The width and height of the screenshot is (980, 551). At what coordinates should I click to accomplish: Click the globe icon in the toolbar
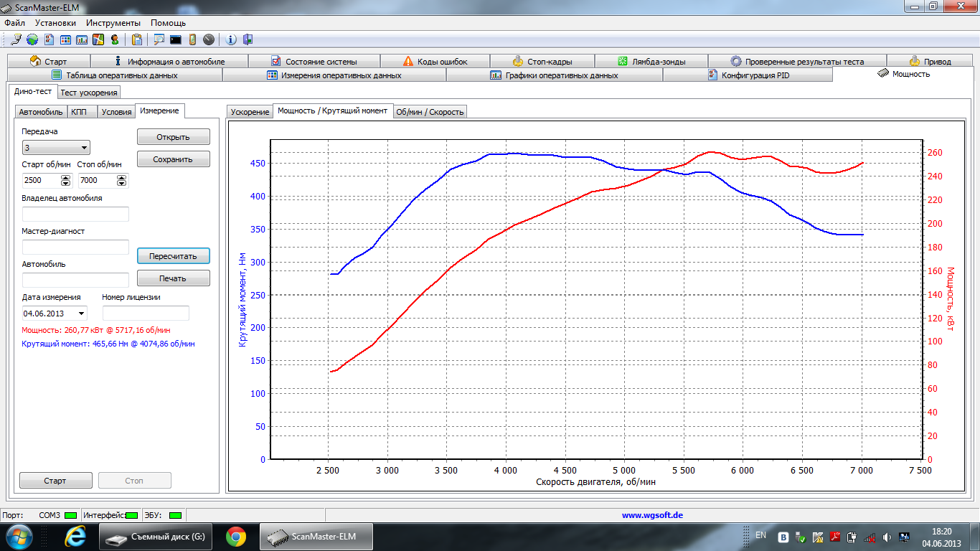tap(32, 39)
